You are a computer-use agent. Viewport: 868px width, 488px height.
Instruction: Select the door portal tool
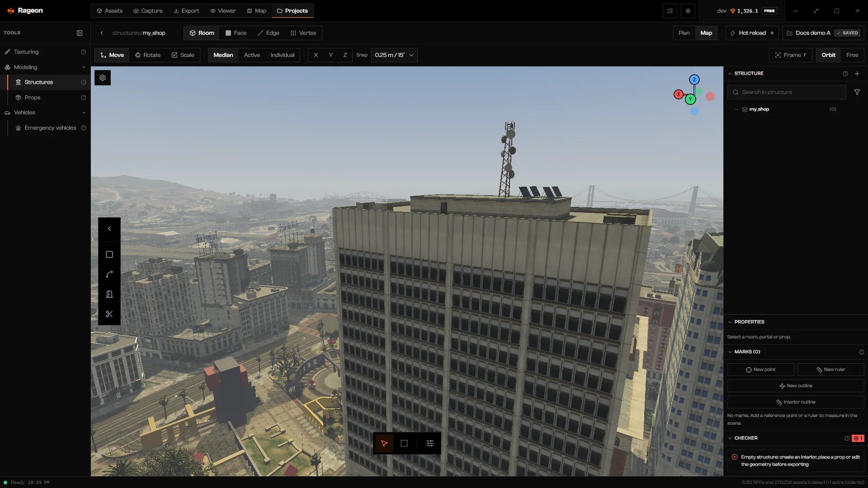[109, 294]
